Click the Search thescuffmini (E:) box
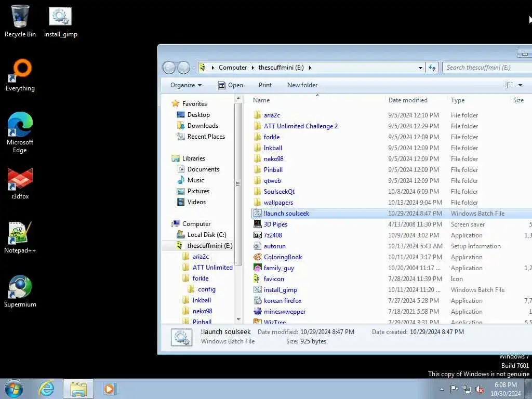532x399 pixels. pos(487,68)
